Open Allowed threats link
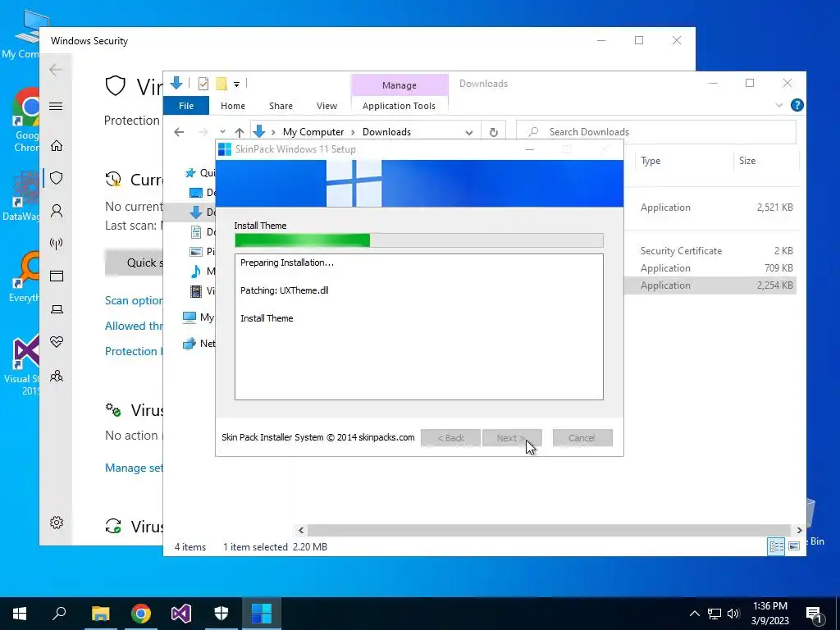The width and height of the screenshot is (840, 630). (x=134, y=326)
